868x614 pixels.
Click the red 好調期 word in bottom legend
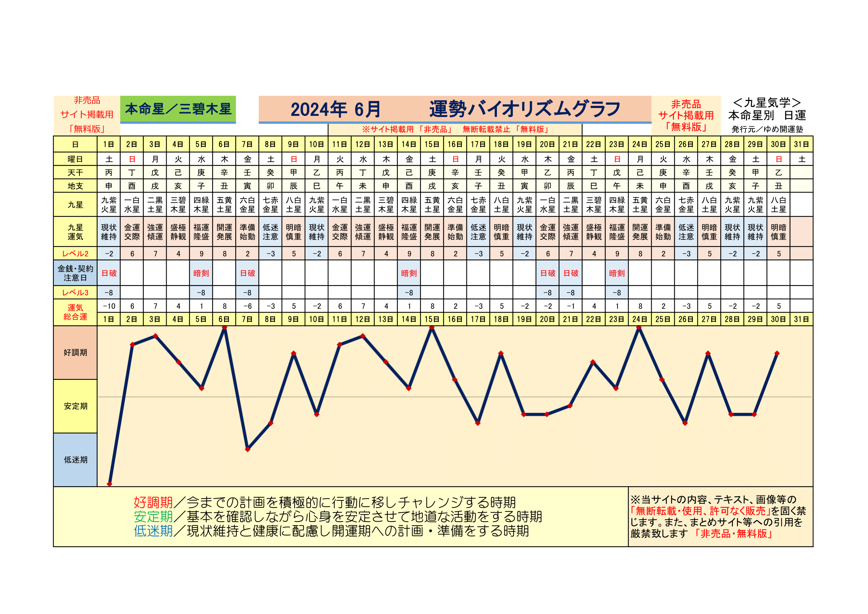click(153, 503)
